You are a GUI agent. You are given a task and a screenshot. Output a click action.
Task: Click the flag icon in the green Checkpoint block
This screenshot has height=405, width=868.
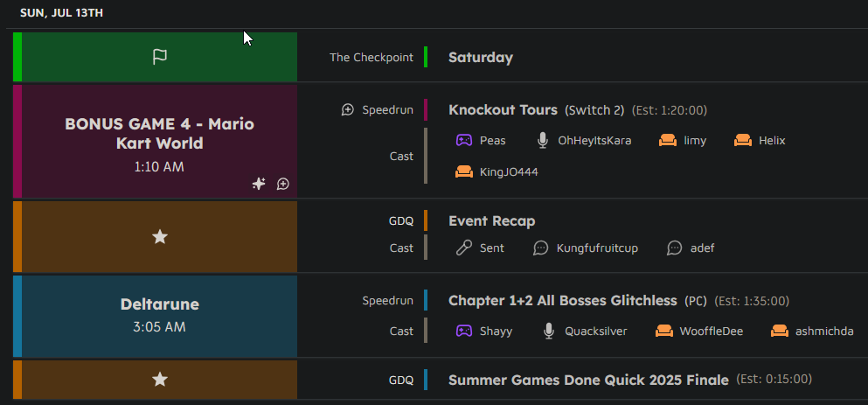(160, 57)
